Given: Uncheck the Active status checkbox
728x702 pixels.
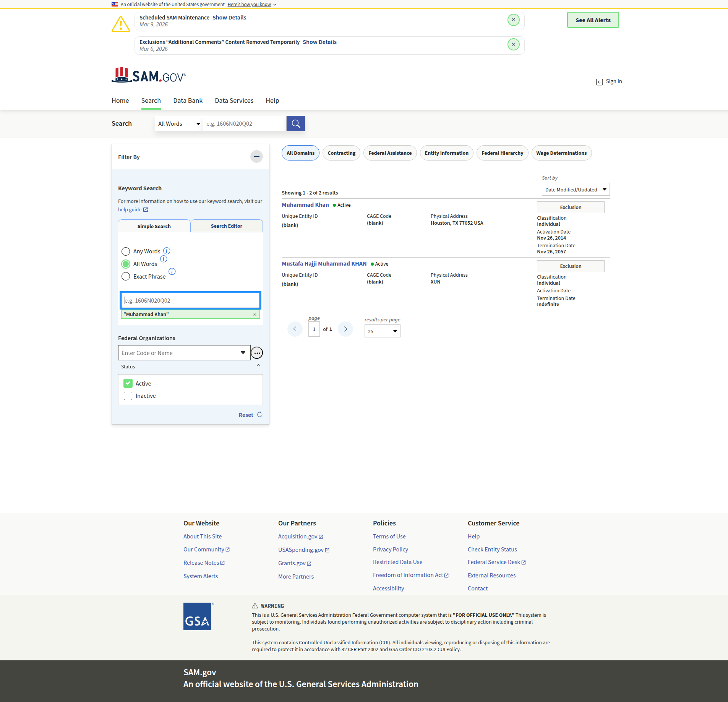Looking at the screenshot, I should coord(128,383).
